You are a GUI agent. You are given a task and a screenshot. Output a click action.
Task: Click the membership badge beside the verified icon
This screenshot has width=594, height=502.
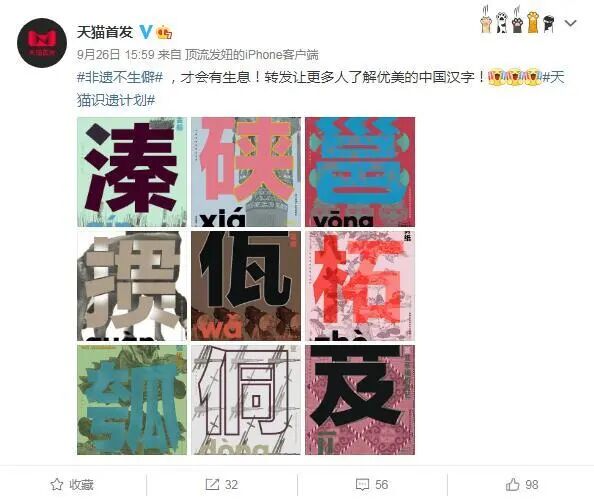point(164,32)
